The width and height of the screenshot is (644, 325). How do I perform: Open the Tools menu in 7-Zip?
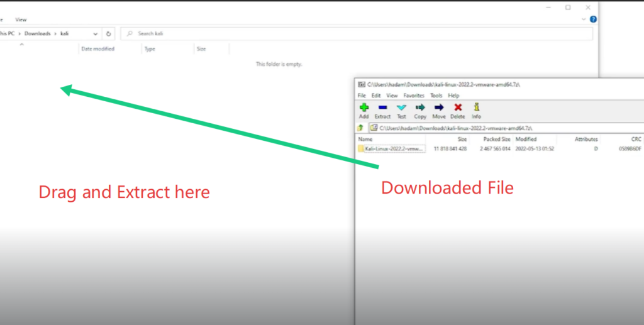click(x=436, y=96)
